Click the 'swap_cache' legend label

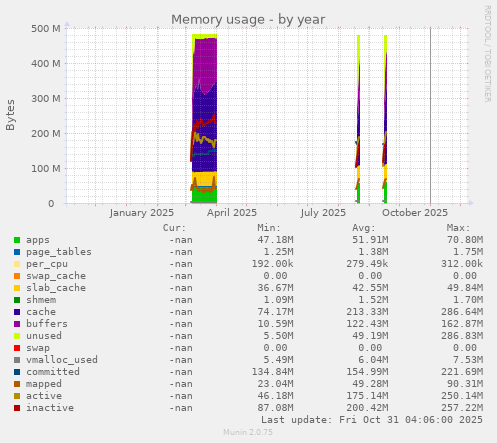tap(56, 276)
